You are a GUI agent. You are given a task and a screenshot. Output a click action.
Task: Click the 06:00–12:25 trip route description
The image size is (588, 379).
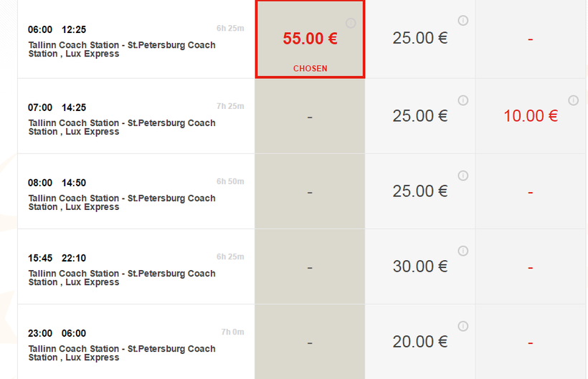click(122, 49)
